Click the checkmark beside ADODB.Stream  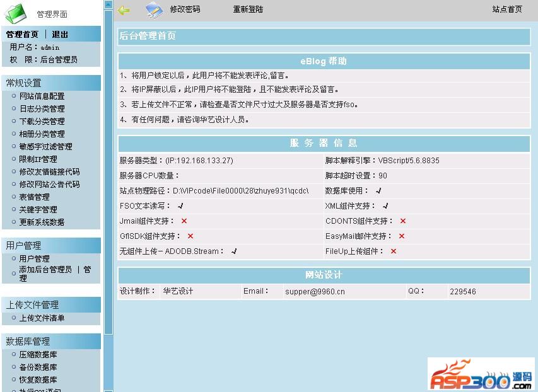pyautogui.click(x=234, y=251)
